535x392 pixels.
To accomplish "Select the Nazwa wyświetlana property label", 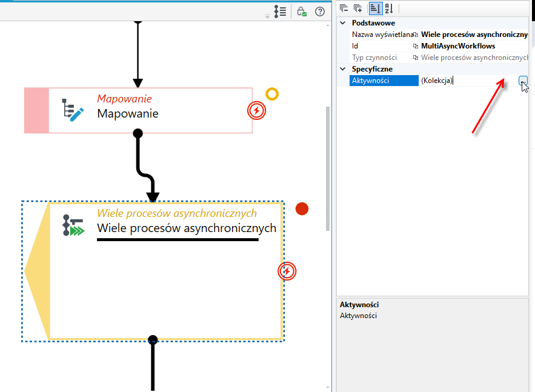I will [382, 35].
